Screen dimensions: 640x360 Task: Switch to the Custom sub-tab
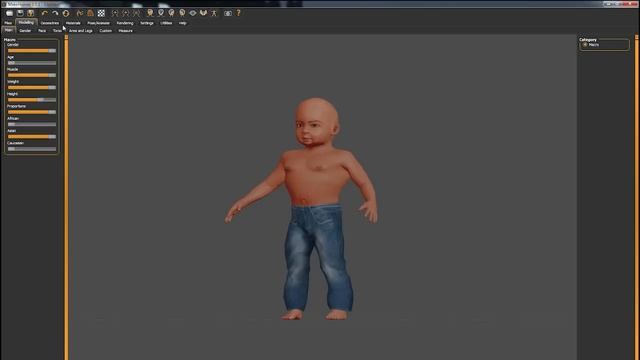(105, 31)
